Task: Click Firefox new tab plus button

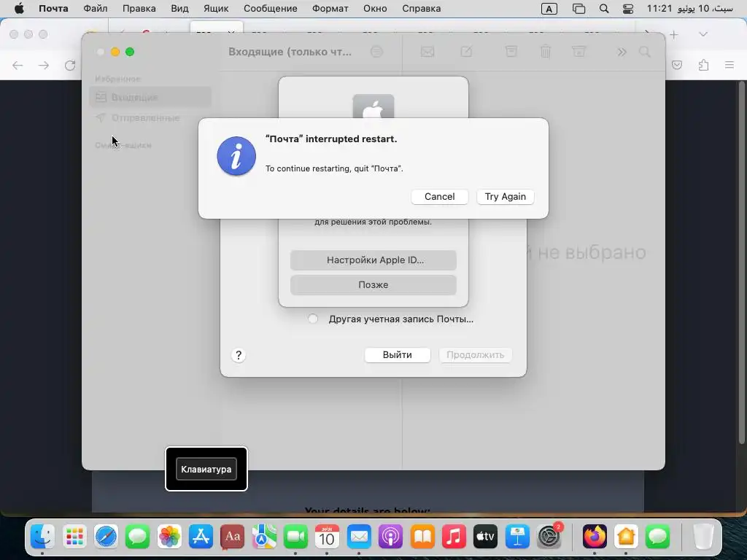Action: tap(673, 35)
